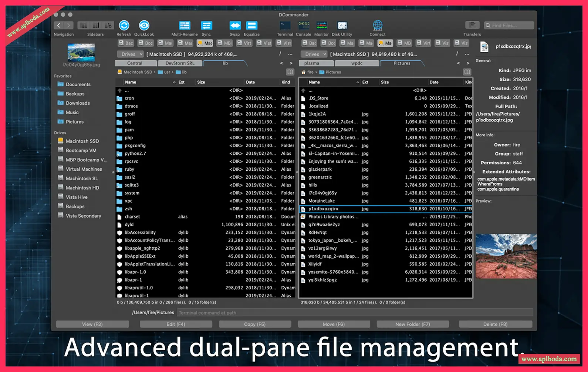Switch to the DevStorm SRL tab
588x372 pixels.
[180, 63]
